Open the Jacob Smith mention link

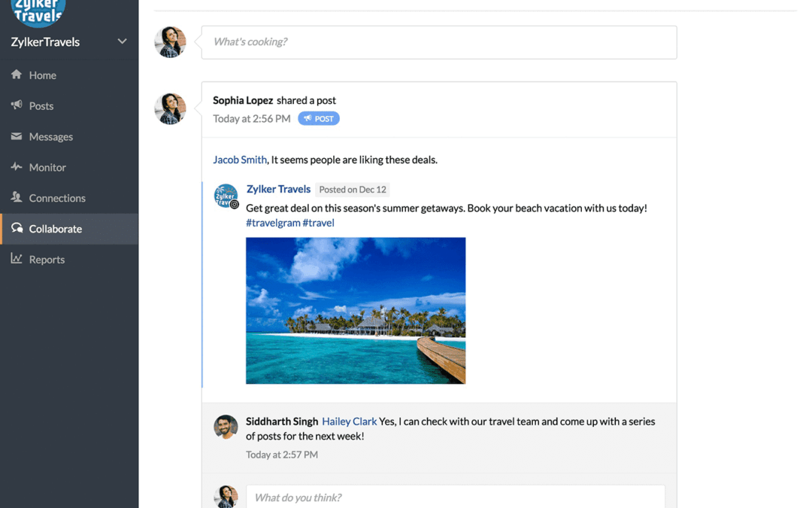click(x=240, y=160)
